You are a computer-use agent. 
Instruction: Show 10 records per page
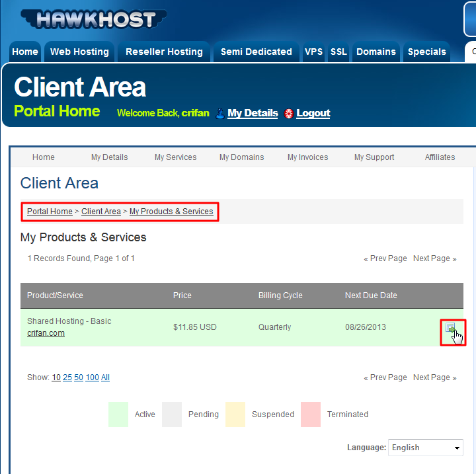pos(56,377)
